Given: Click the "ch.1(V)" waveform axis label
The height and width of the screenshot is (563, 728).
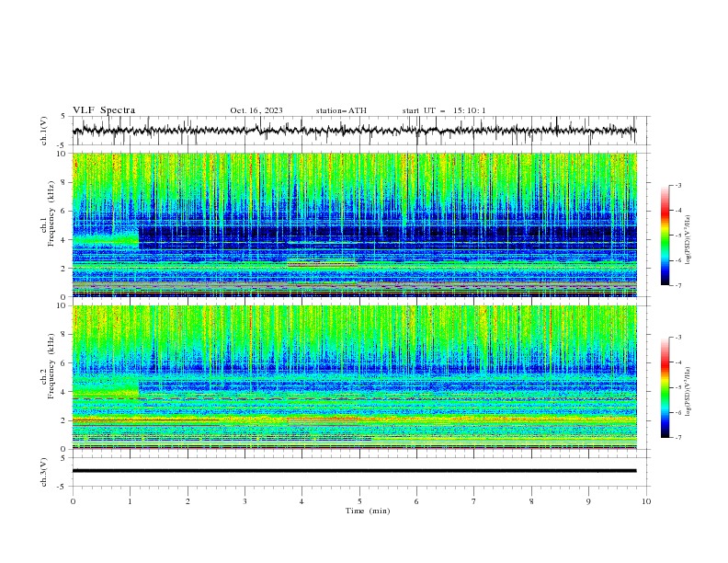Looking at the screenshot, I should (44, 131).
